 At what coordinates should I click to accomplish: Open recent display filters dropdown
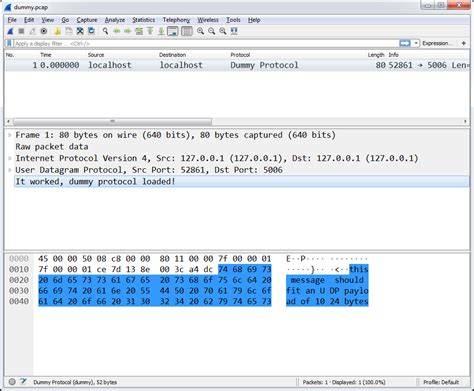(x=416, y=43)
